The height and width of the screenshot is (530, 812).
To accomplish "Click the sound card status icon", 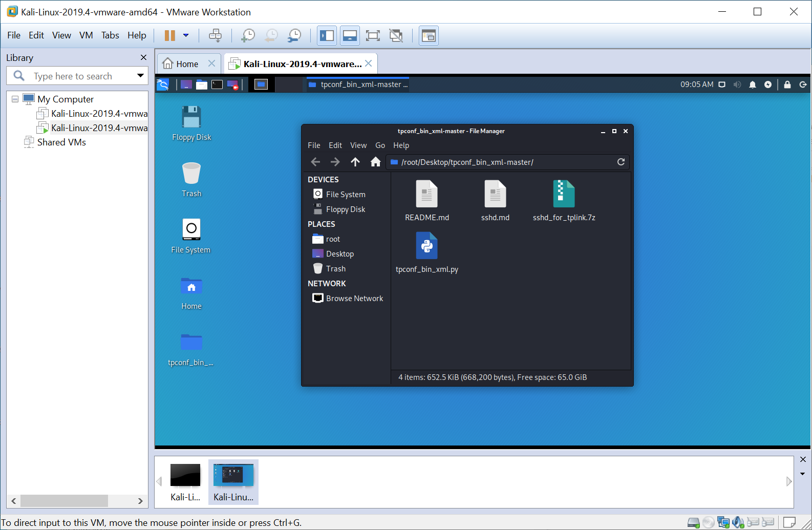I will point(738,522).
